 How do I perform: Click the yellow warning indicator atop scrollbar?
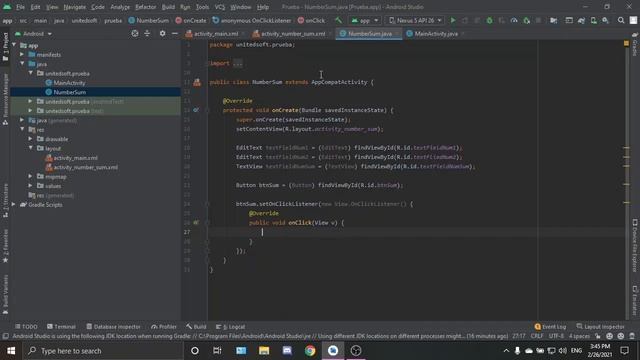[x=627, y=43]
